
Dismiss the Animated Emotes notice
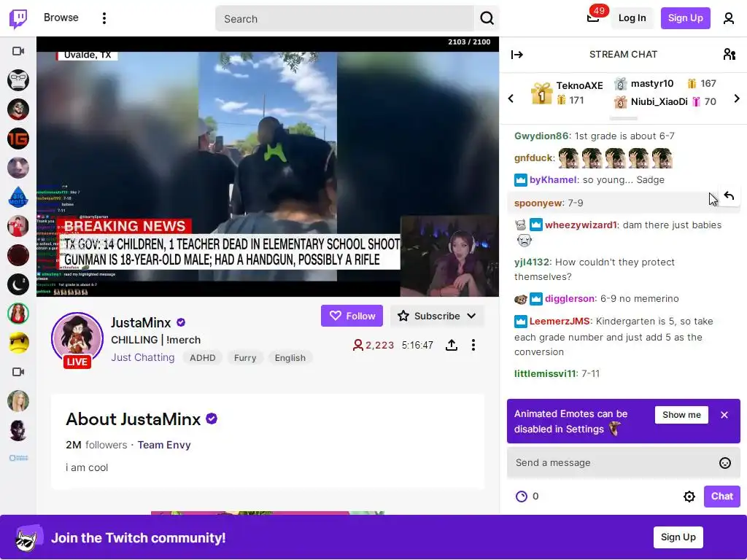click(724, 415)
